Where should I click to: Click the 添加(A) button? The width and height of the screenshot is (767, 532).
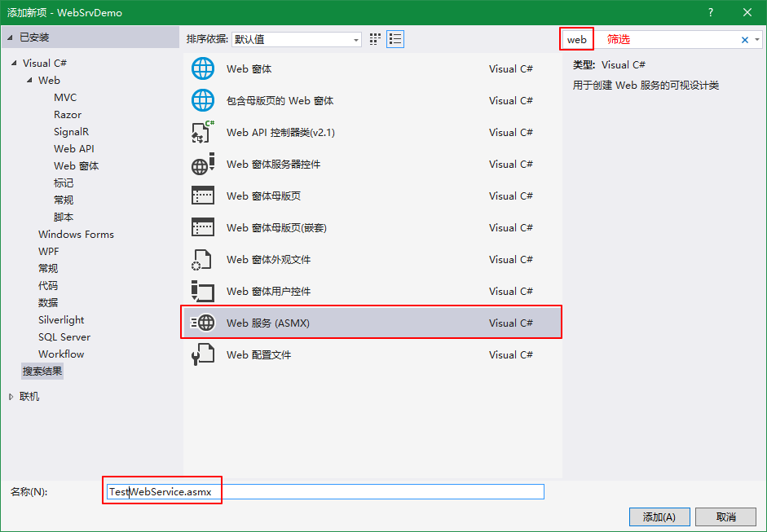point(659,517)
